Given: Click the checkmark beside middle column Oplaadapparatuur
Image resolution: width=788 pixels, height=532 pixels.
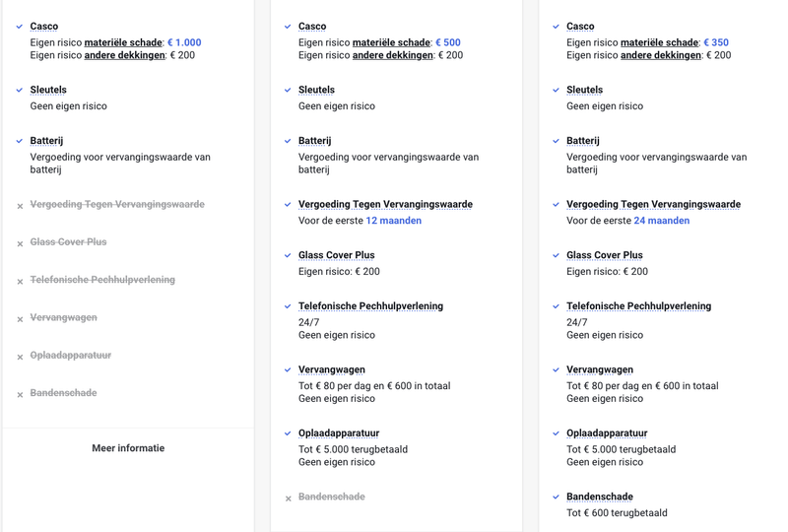Looking at the screenshot, I should tap(288, 433).
